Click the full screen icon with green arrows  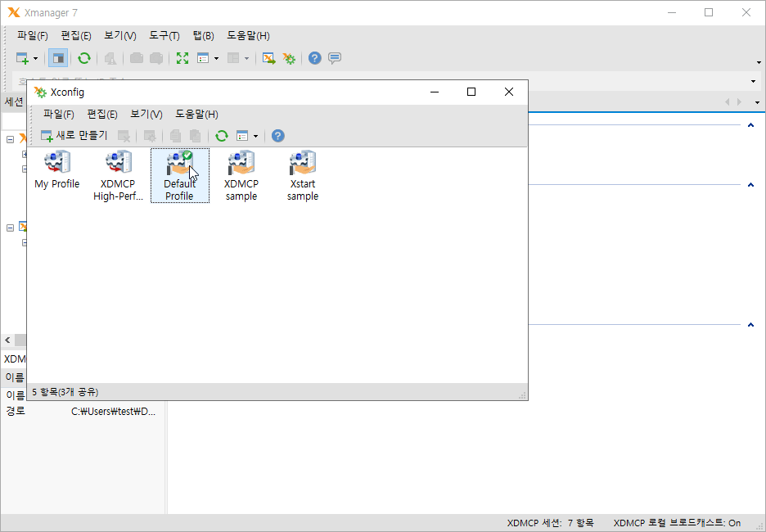tap(182, 59)
